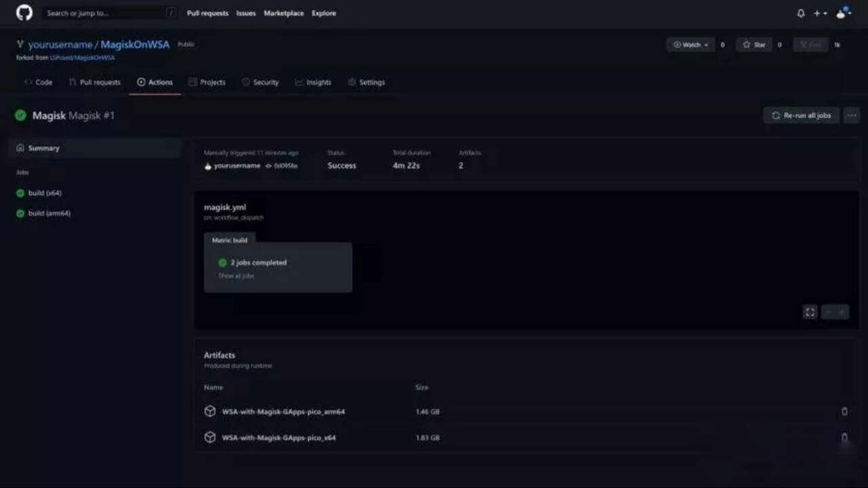Zoom out the workflow graph
Screen dimensions: 868x488
(x=828, y=312)
